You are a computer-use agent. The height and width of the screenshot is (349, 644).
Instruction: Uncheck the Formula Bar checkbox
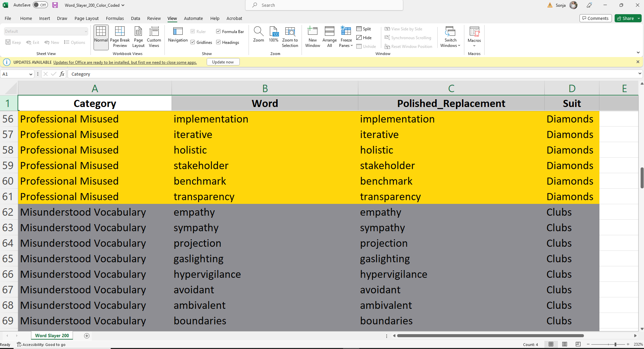coord(218,31)
